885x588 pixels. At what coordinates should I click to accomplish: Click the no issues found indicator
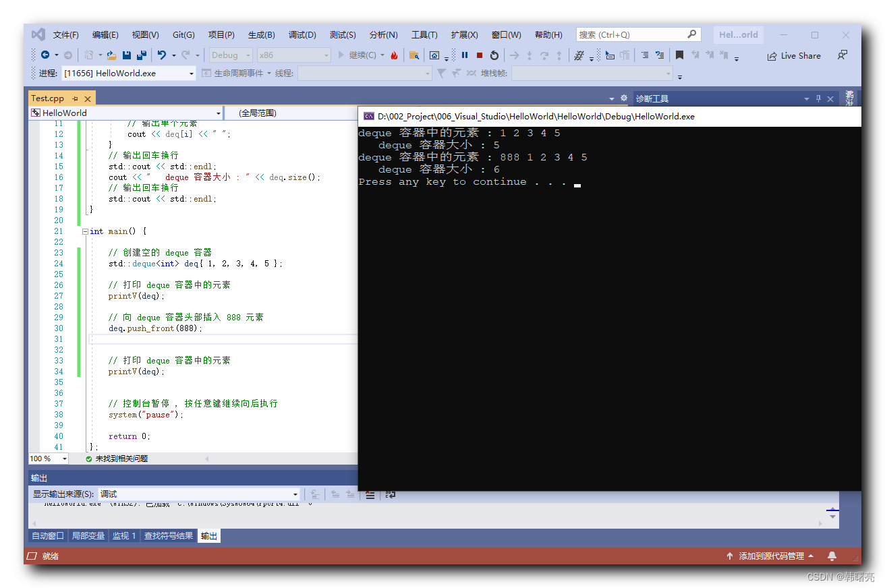click(116, 459)
